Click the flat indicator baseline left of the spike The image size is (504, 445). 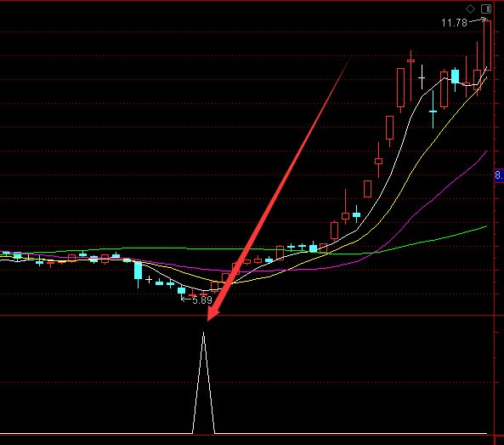click(x=96, y=434)
